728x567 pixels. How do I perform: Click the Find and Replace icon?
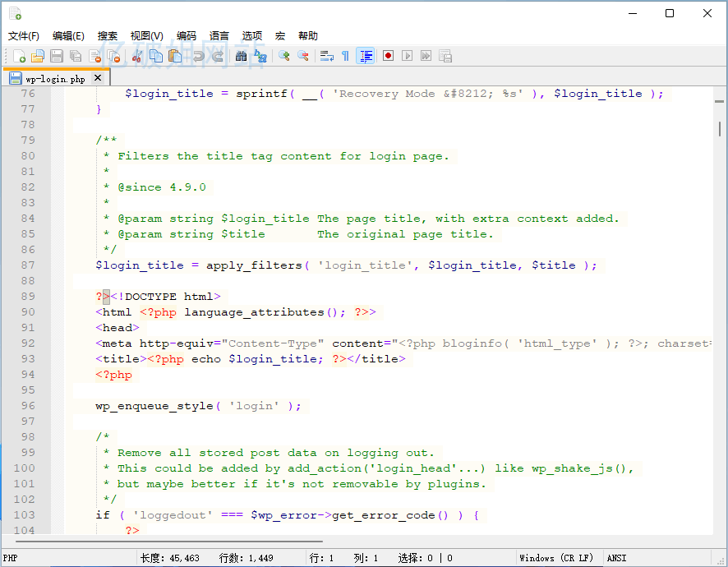260,56
